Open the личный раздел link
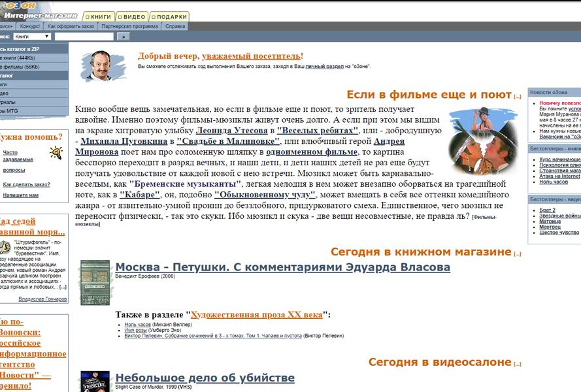This screenshot has height=392, width=581. click(x=325, y=67)
